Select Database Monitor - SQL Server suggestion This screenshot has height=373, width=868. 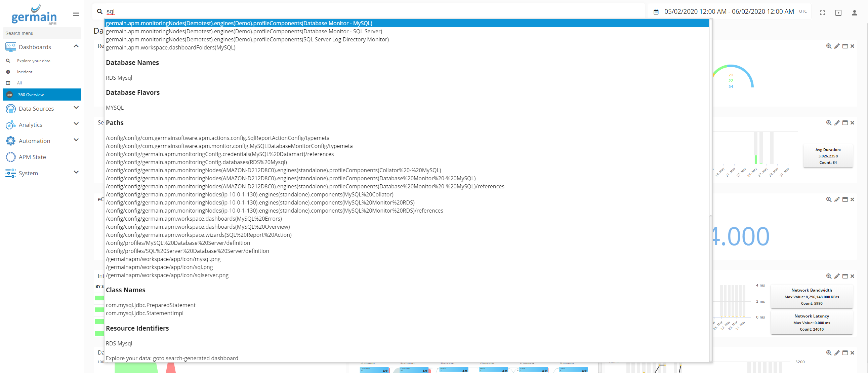point(244,31)
